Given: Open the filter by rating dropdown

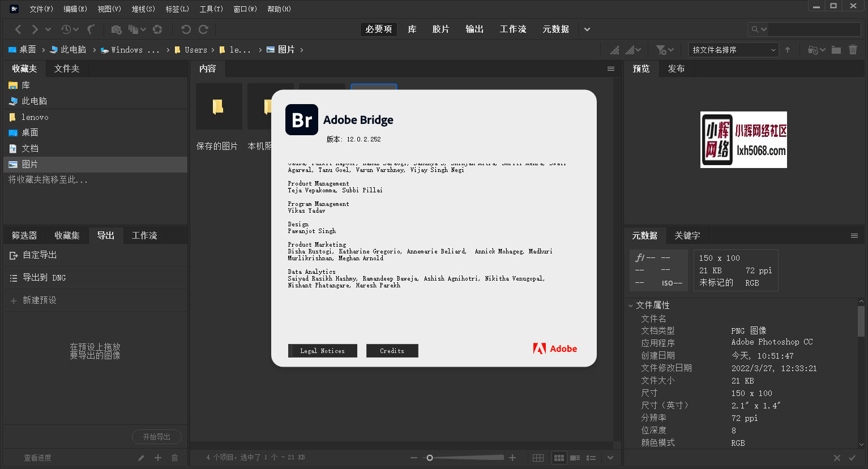Looking at the screenshot, I should click(x=665, y=50).
